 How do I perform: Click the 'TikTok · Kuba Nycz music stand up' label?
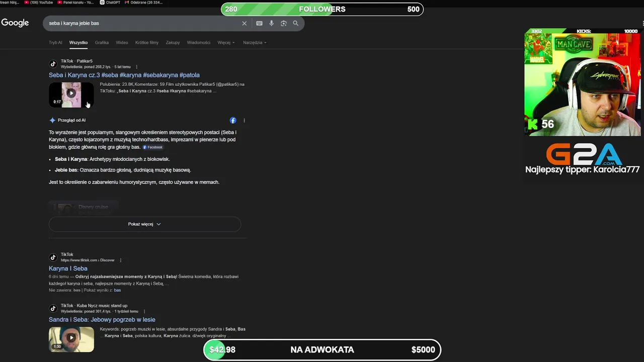click(x=94, y=306)
